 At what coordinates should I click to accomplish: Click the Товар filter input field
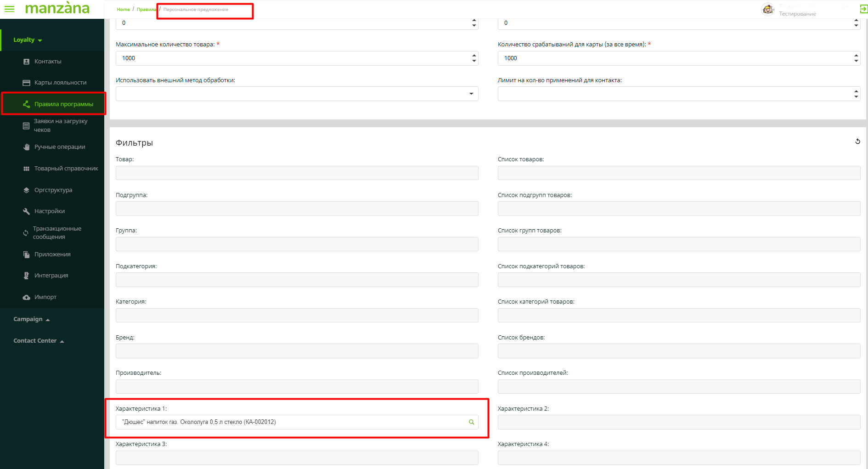coord(297,173)
